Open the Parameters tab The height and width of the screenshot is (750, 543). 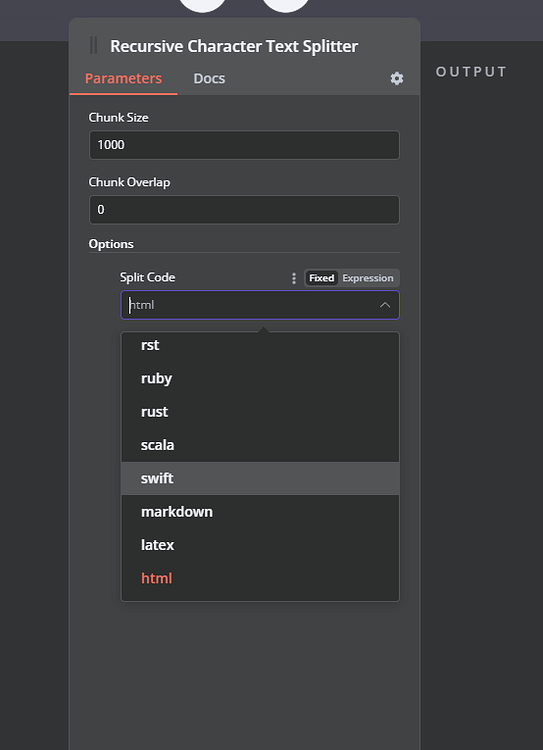click(x=123, y=78)
